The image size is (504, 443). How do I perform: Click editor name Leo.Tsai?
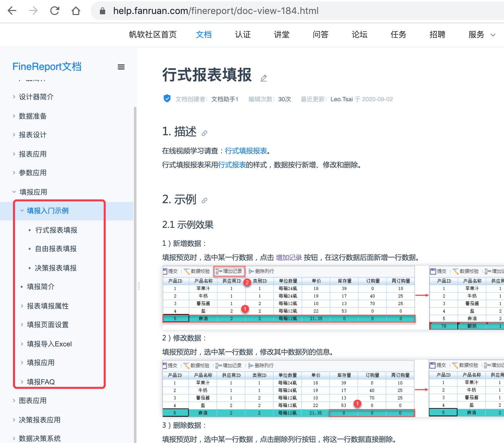(342, 99)
